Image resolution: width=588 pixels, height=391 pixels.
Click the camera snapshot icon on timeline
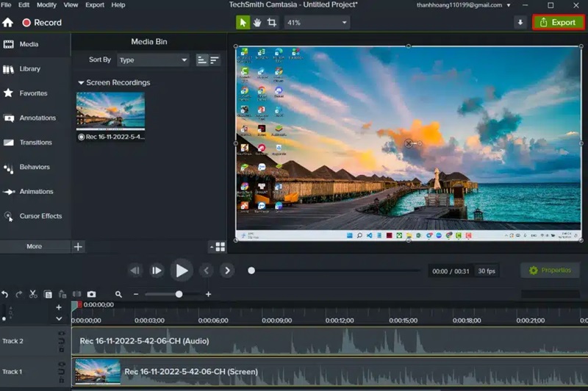pos(91,294)
